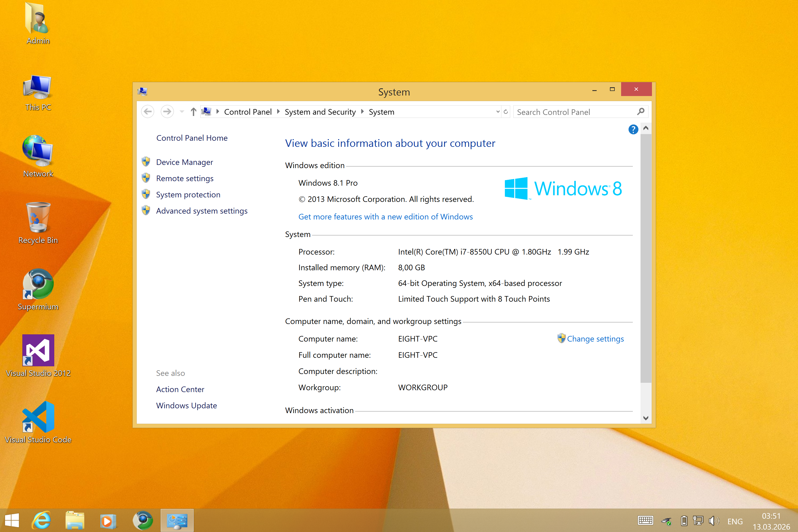The width and height of the screenshot is (798, 532).
Task: Open the Admin folder on desktop
Action: coord(38,24)
